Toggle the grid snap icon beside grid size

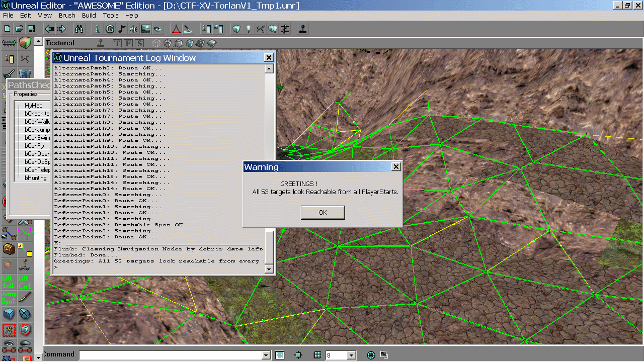(x=317, y=355)
